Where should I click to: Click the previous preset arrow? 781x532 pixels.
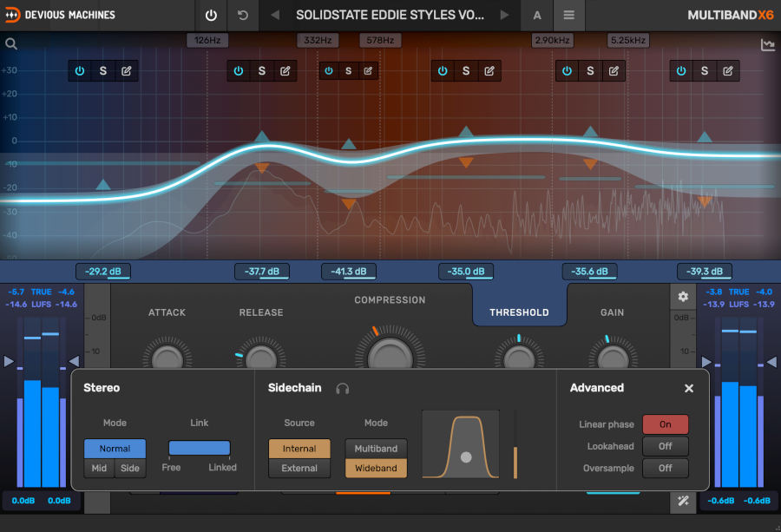coord(274,15)
